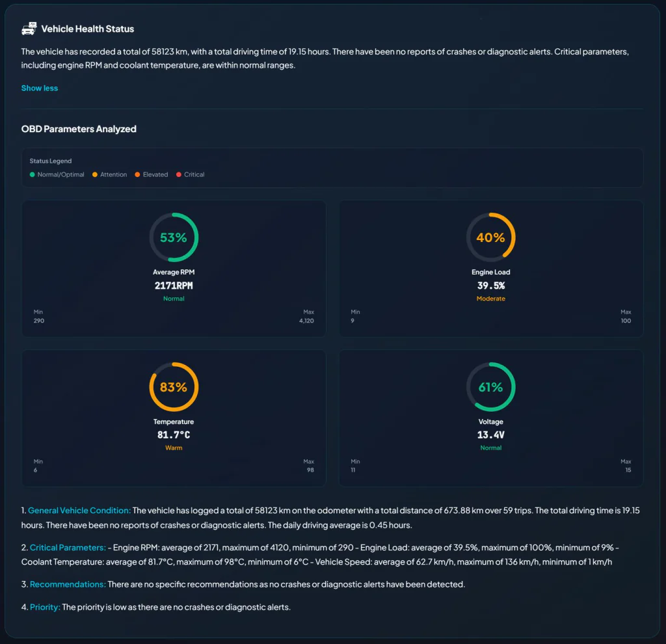Viewport: 666px width, 644px height.
Task: Click the Normal status under Voltage
Action: click(x=490, y=448)
